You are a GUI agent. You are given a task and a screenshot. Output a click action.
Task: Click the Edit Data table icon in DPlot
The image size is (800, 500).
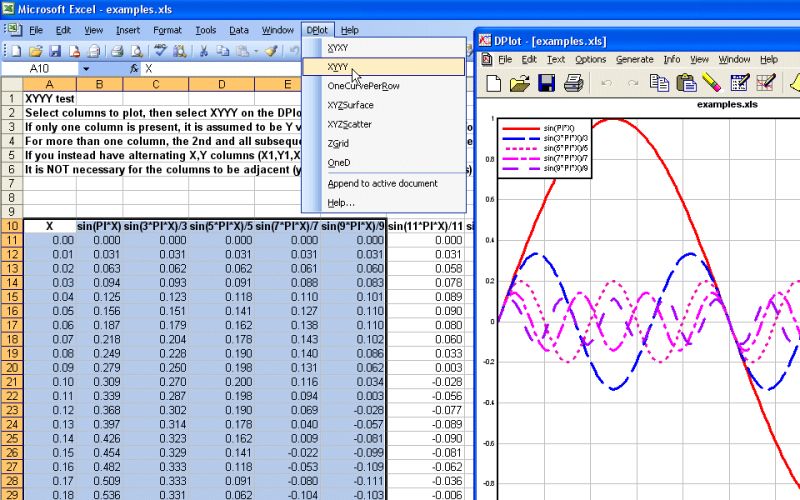click(739, 83)
